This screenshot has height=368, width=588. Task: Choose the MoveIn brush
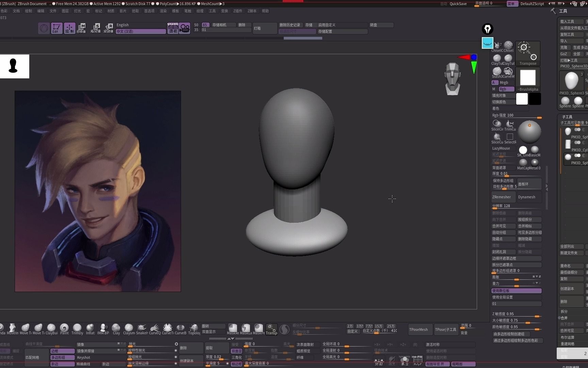click(x=13, y=329)
